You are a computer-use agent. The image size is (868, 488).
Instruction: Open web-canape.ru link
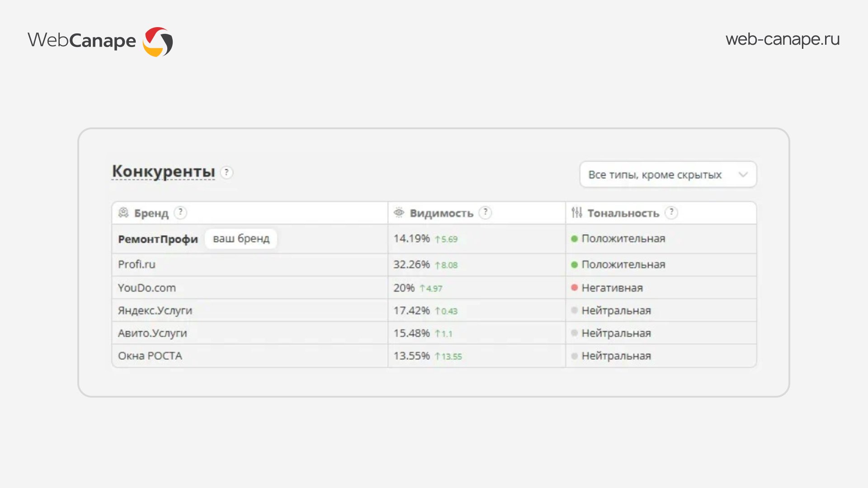coord(783,39)
